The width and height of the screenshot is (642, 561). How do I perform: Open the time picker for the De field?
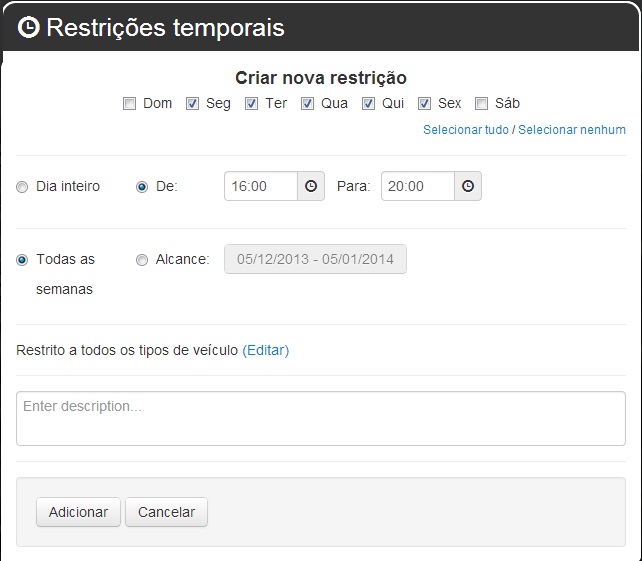[311, 186]
